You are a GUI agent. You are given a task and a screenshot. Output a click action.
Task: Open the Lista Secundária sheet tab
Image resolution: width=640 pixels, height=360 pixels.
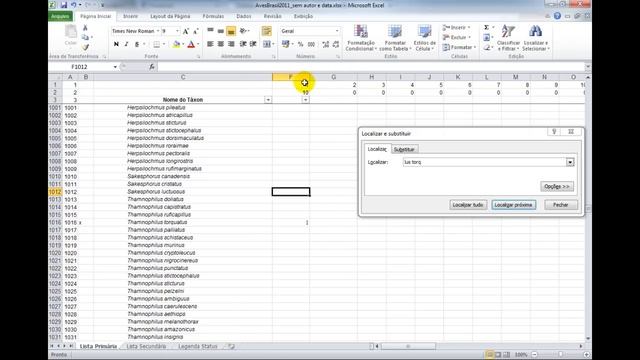tap(146, 346)
